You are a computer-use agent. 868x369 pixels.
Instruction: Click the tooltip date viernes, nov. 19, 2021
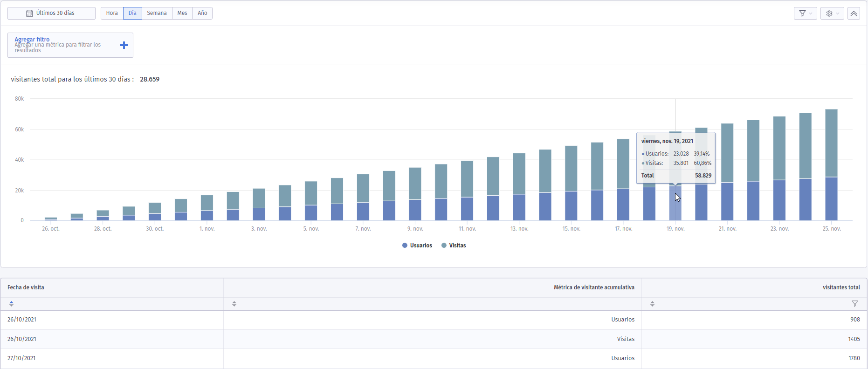coord(667,141)
